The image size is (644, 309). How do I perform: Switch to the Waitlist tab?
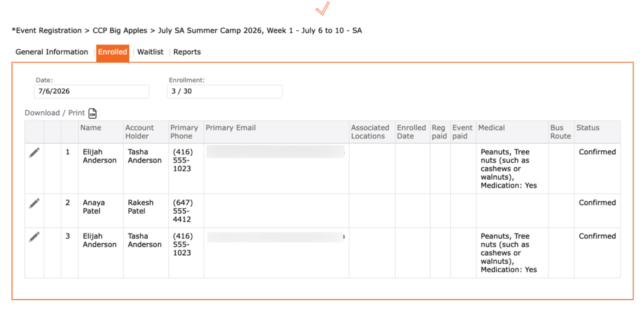tap(150, 52)
